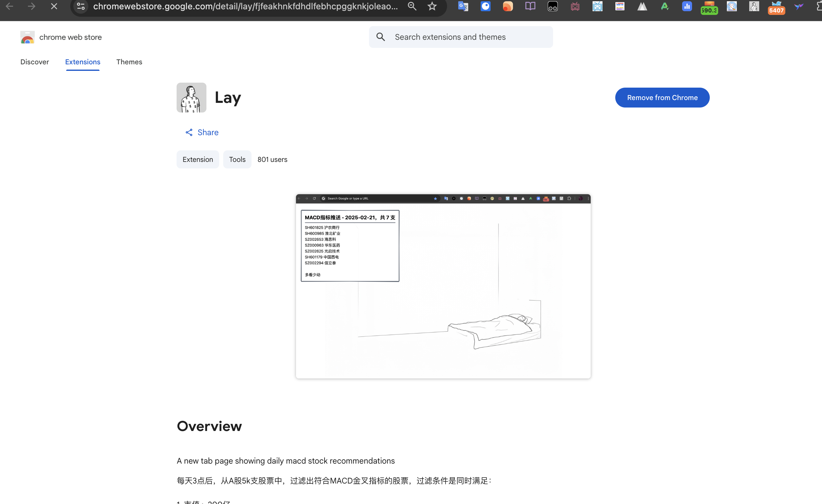Click the Tools category chip
The image size is (822, 504).
click(x=237, y=160)
